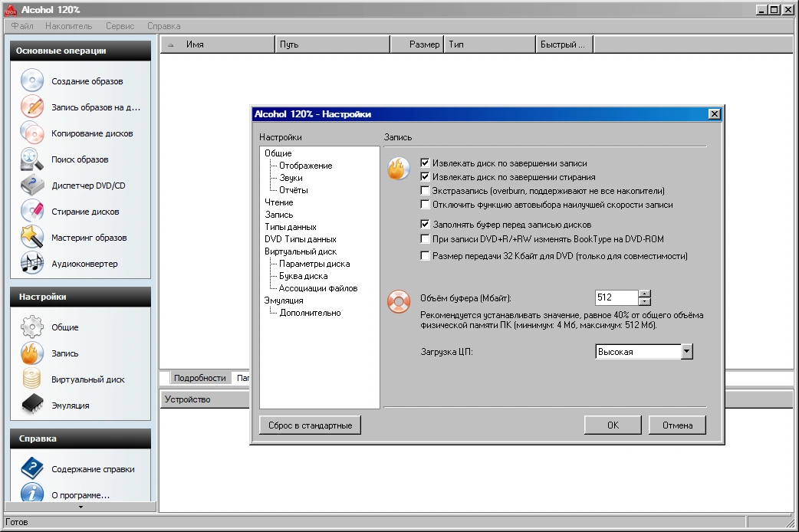Select Ассоциации файлов tree item

tap(318, 288)
